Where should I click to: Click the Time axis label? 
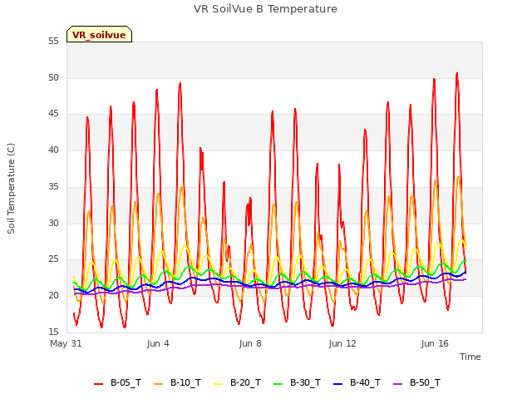pyautogui.click(x=470, y=357)
